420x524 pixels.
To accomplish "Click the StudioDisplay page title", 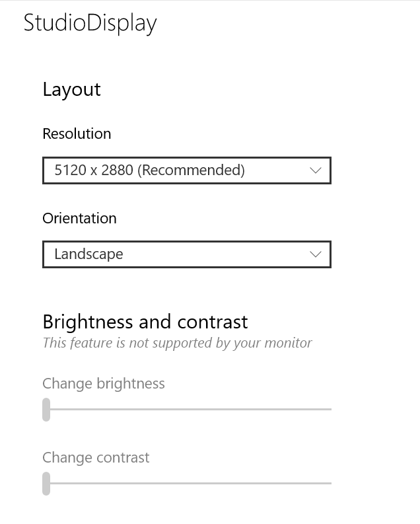I will tap(90, 23).
